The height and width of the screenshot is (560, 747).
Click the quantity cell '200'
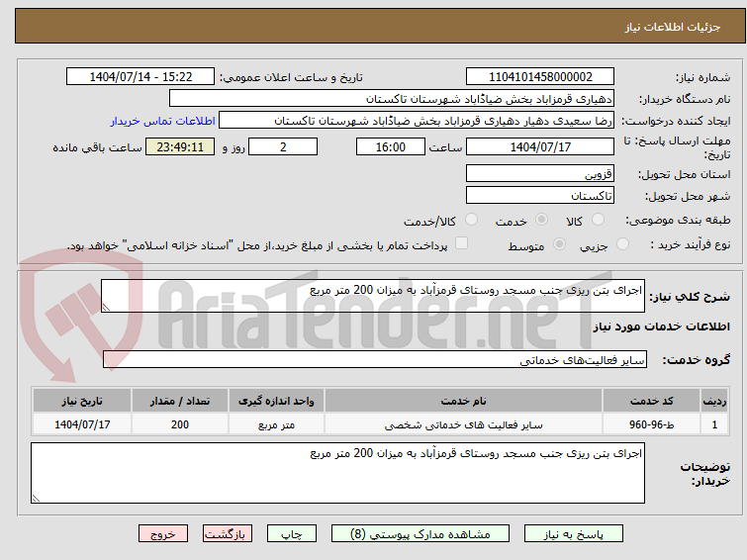180,424
